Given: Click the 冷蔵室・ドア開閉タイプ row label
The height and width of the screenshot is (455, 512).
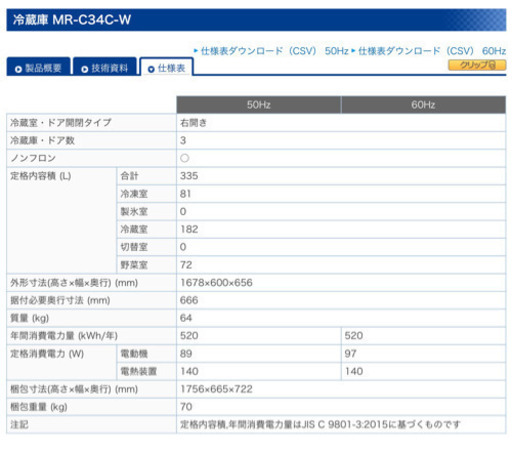Looking at the screenshot, I should pos(61,123).
